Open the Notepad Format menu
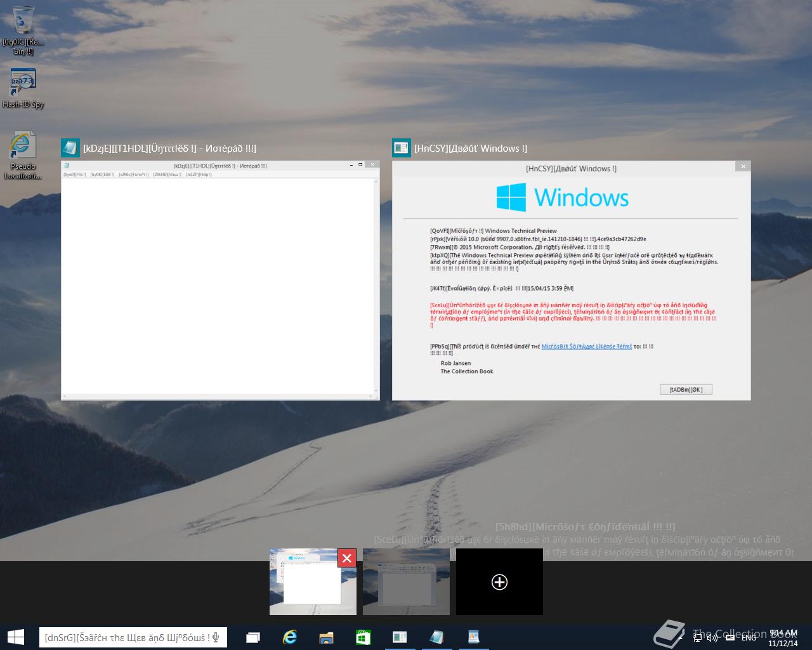812x650 pixels. [x=134, y=175]
